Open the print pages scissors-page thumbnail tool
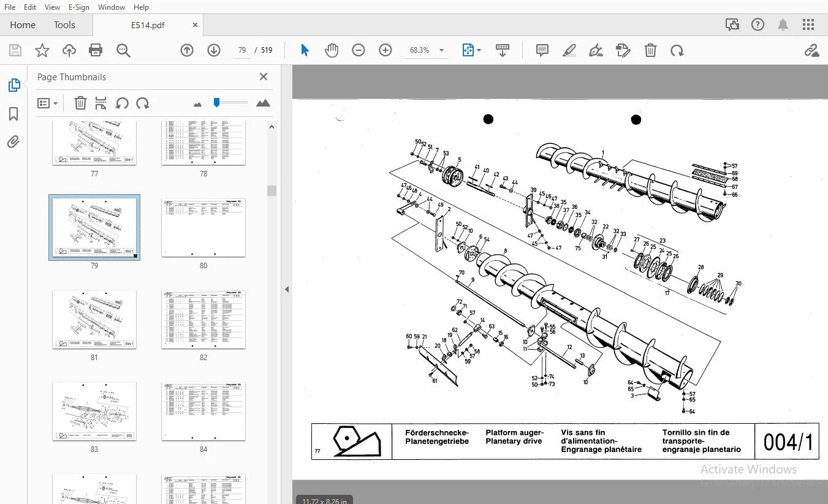The image size is (828, 504). point(101,103)
